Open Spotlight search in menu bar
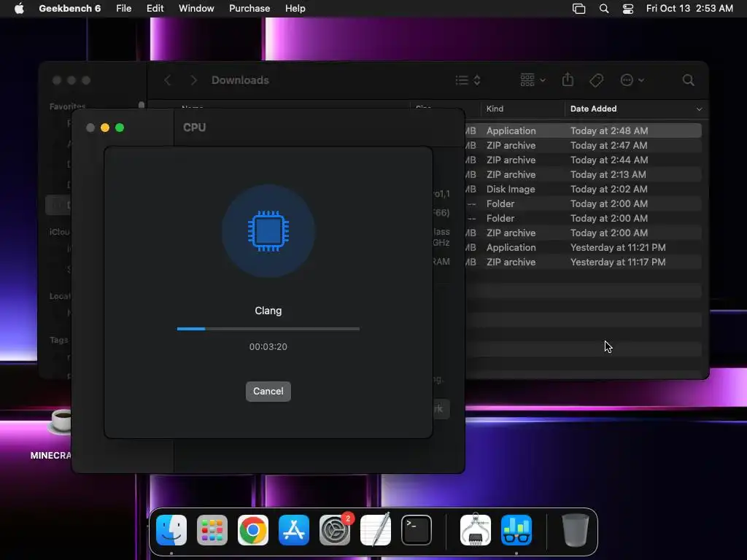 click(x=603, y=9)
